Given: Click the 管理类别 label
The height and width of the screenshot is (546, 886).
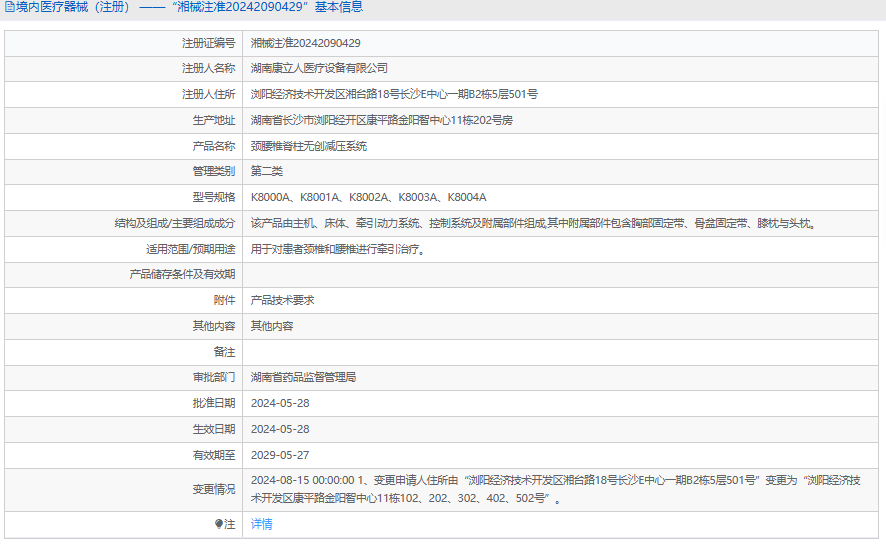Looking at the screenshot, I should click(214, 171).
